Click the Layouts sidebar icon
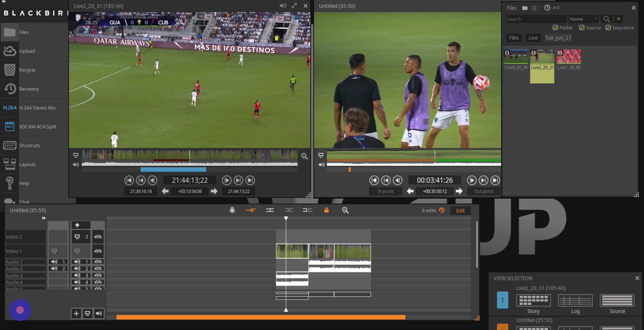This screenshot has width=644, height=330. click(10, 164)
